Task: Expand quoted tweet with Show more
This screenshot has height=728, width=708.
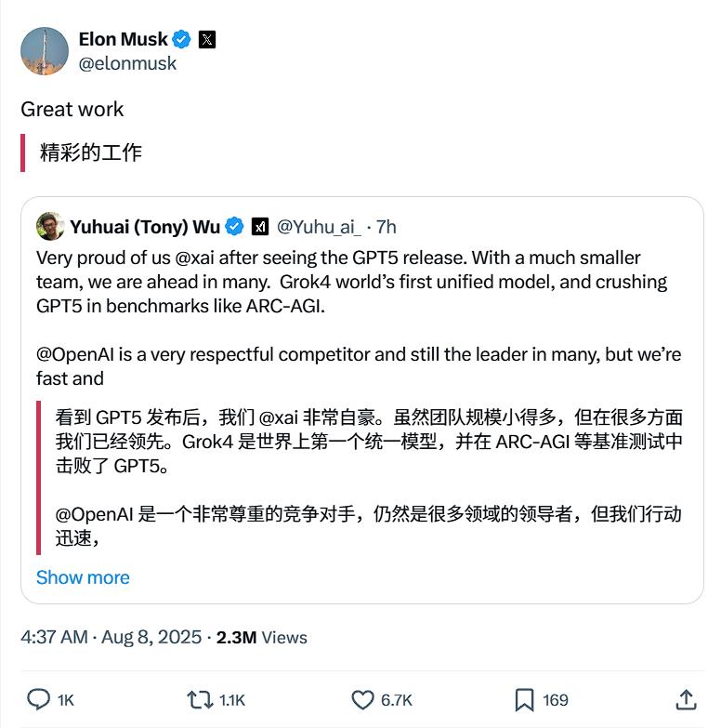Action: pos(83,577)
